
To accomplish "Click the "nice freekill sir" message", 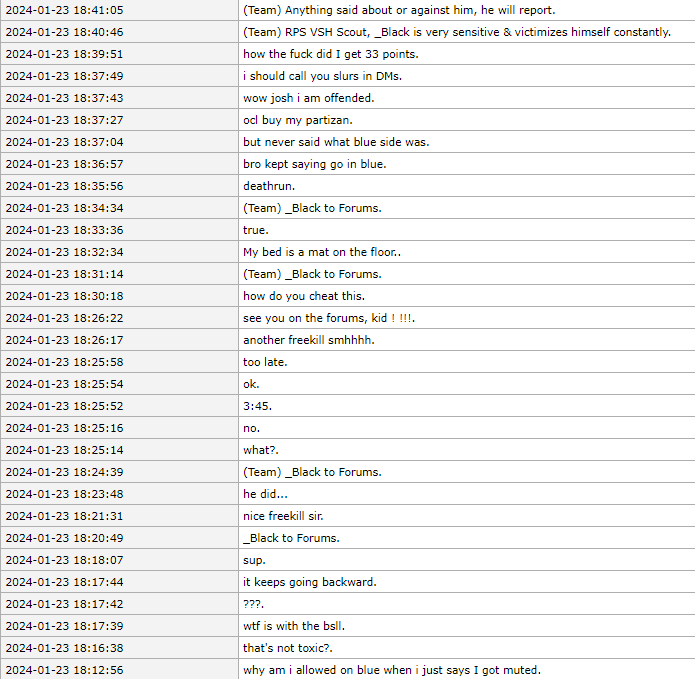I will click(x=295, y=516).
